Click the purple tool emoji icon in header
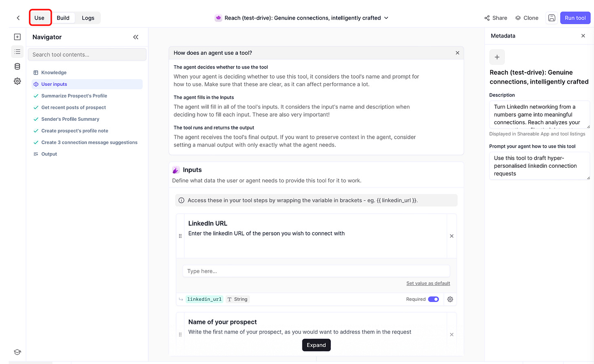The image size is (594, 364). point(218,18)
